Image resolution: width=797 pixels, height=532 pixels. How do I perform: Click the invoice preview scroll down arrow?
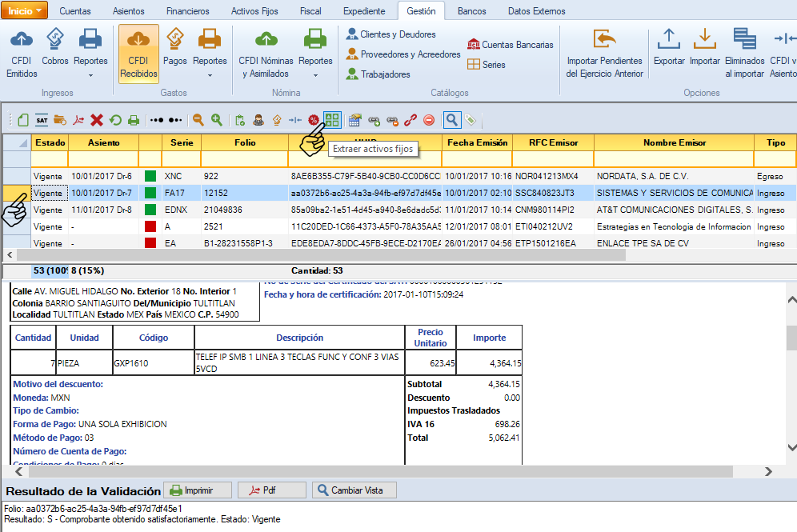791,447
